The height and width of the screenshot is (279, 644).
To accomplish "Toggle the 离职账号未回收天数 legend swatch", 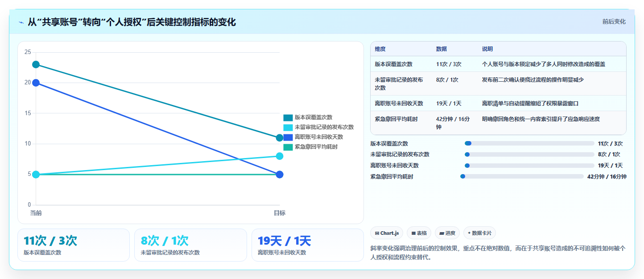I will (x=288, y=137).
